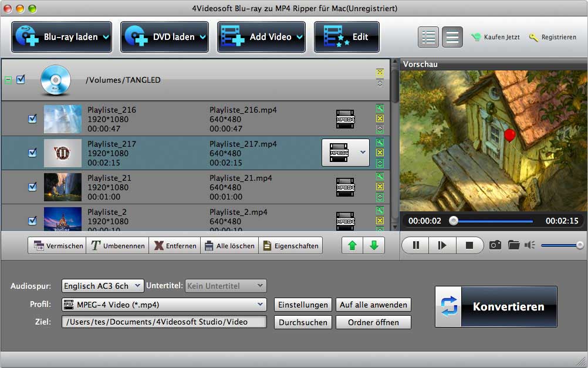Move item up with green arrow

coord(352,246)
